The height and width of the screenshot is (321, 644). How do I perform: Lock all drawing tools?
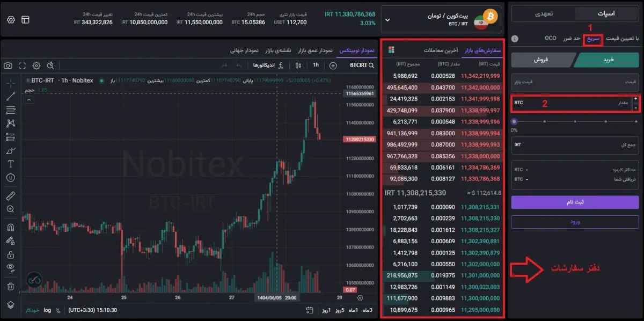[11, 254]
